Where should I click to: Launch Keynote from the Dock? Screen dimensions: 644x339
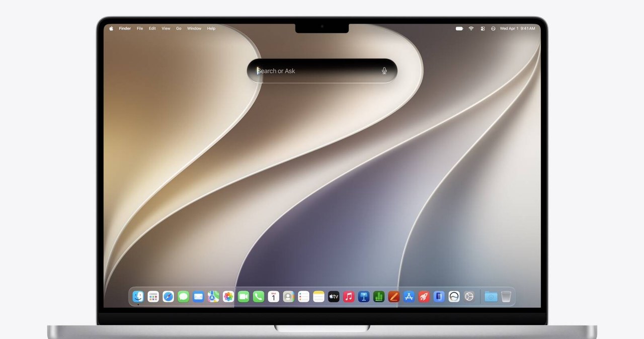pos(364,297)
